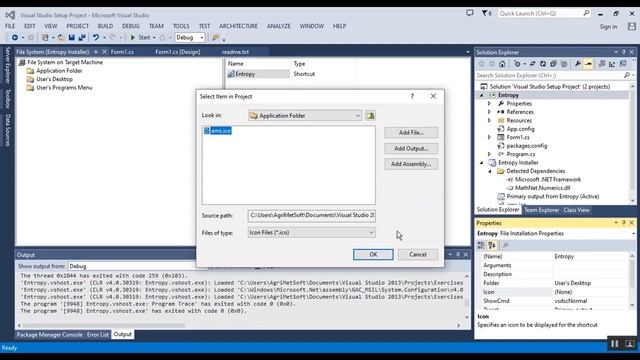
Task: Click the Source path field
Action: (x=311, y=215)
